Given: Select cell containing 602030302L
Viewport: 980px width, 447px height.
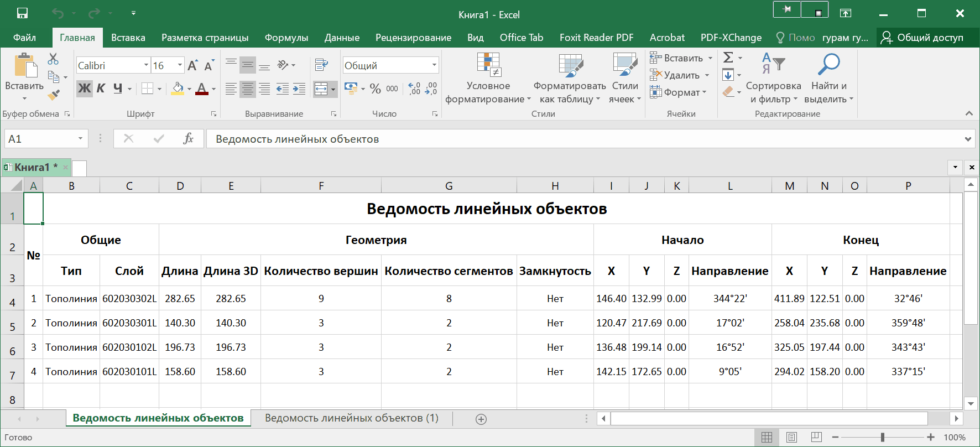Looking at the screenshot, I should coord(129,299).
